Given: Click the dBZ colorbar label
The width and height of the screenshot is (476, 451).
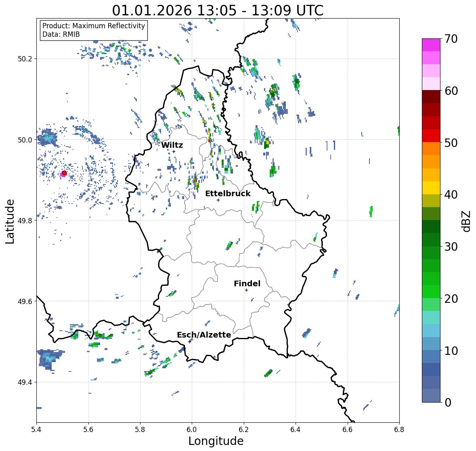Looking at the screenshot, I should point(466,221).
